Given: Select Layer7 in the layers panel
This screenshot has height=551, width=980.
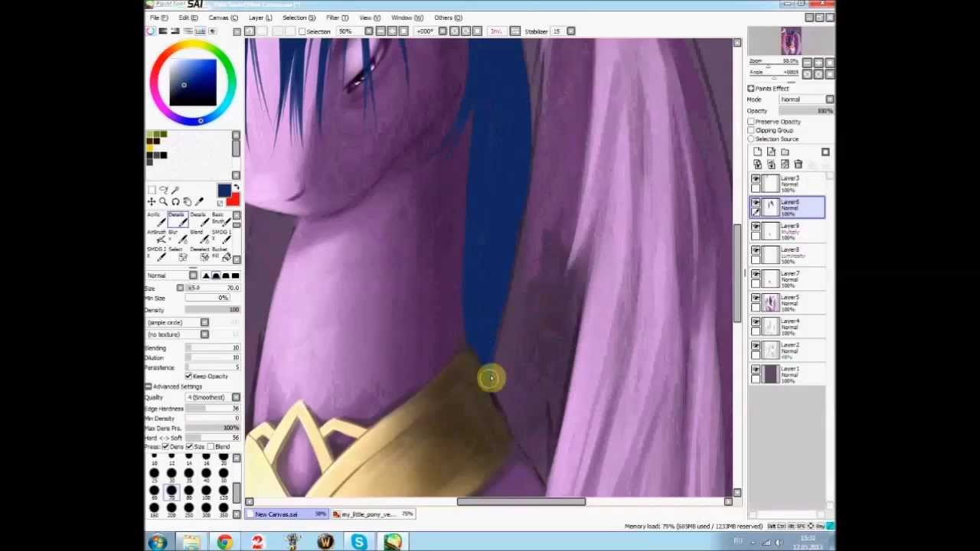Looking at the screenshot, I should (786, 279).
